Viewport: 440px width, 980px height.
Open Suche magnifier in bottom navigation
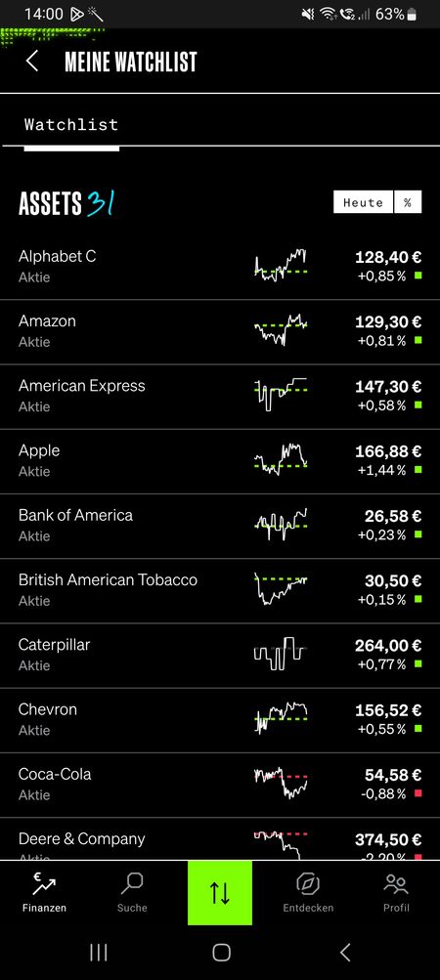pos(132,892)
